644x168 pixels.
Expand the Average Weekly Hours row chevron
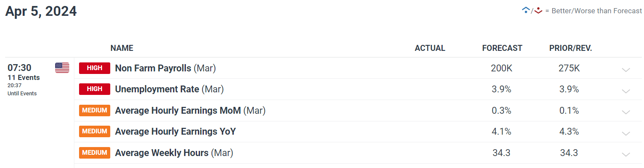coord(626,155)
